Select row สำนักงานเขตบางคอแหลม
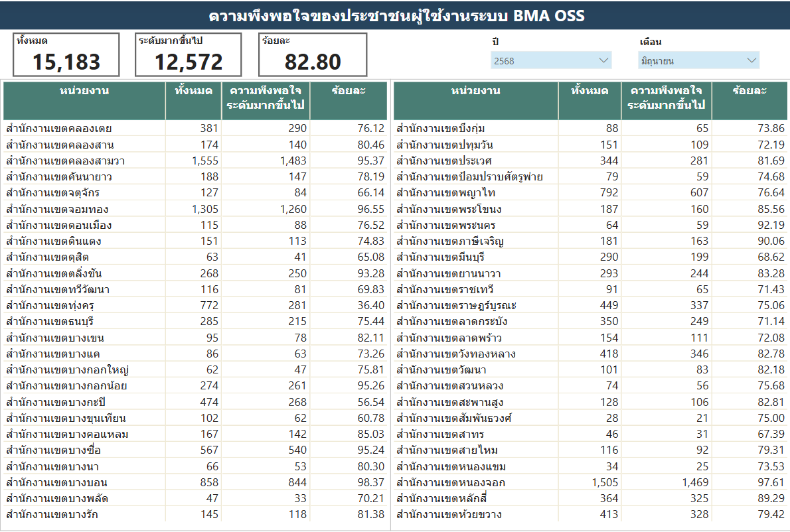Image resolution: width=790 pixels, height=532 pixels. tap(195, 434)
